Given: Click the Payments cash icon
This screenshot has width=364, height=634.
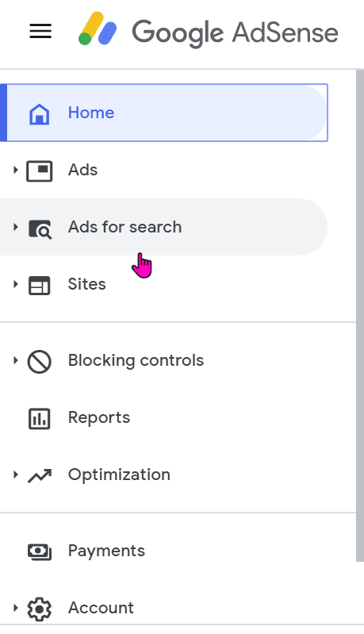Looking at the screenshot, I should (39, 551).
